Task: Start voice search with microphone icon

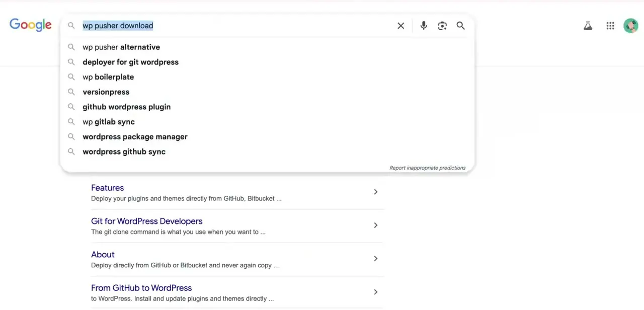Action: (x=424, y=26)
